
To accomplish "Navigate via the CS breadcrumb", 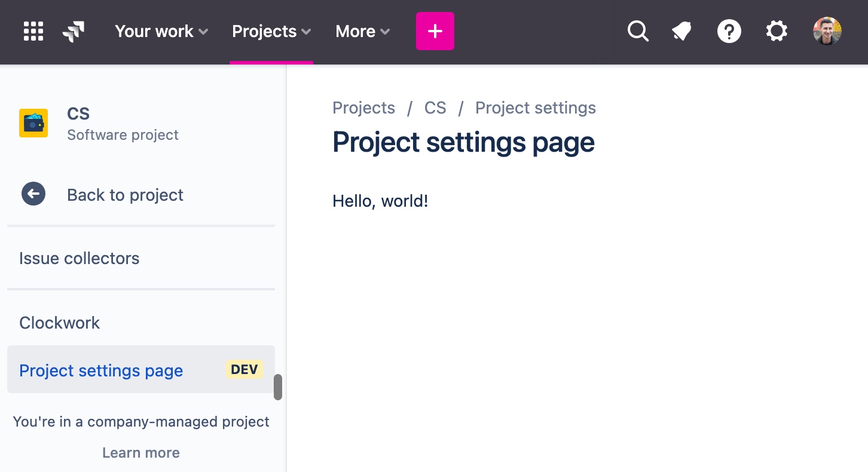I will (x=435, y=108).
